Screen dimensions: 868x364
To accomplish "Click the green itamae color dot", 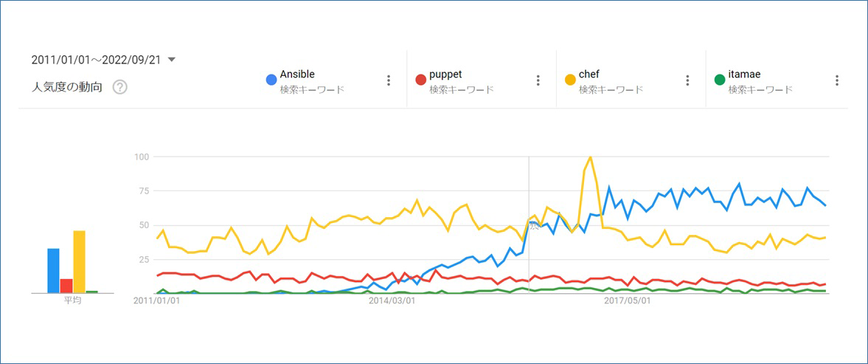I will point(720,80).
